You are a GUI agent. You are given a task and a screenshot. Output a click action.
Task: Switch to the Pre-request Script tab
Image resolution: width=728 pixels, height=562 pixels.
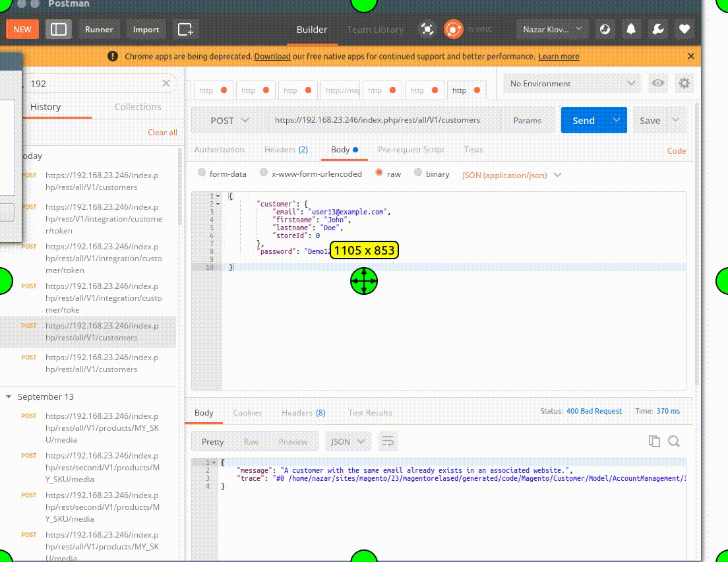pos(411,150)
